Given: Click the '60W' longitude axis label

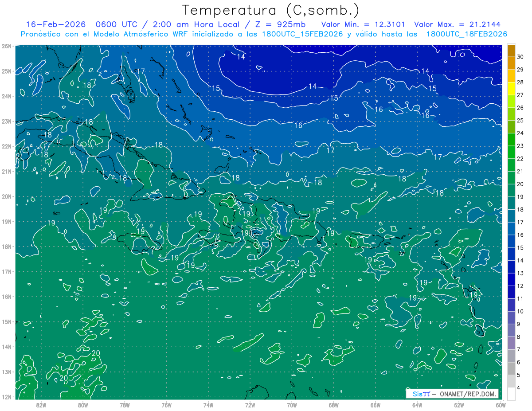Looking at the screenshot, I should (501, 404).
